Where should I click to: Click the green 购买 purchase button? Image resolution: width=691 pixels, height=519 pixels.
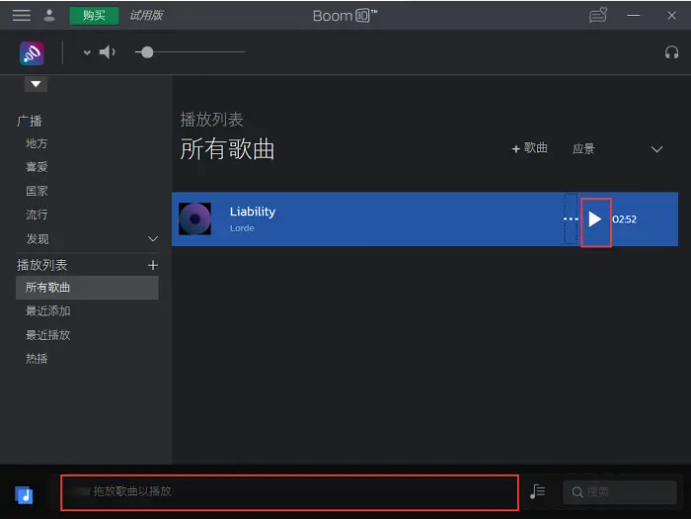[x=94, y=15]
